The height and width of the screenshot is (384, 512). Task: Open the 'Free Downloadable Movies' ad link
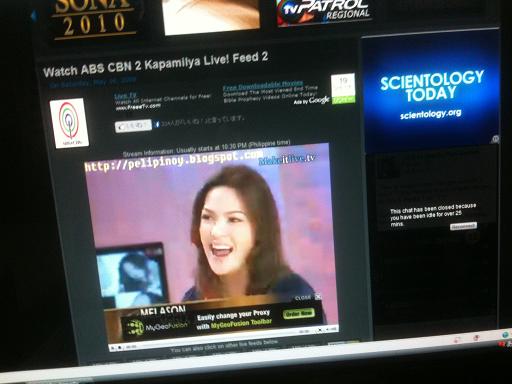(x=263, y=85)
